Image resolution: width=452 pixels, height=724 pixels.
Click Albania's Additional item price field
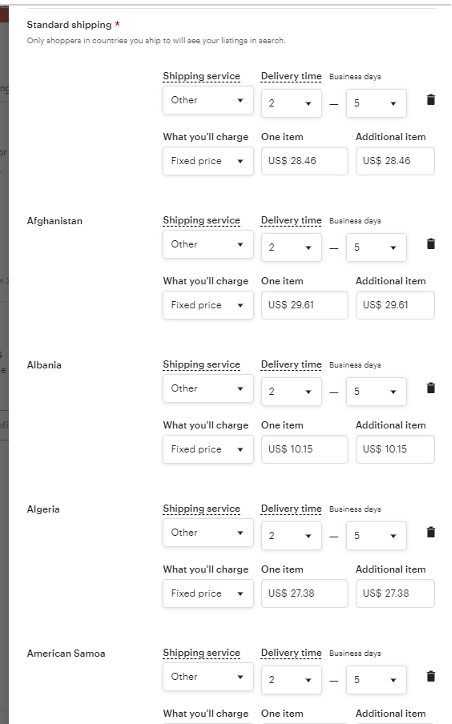395,449
